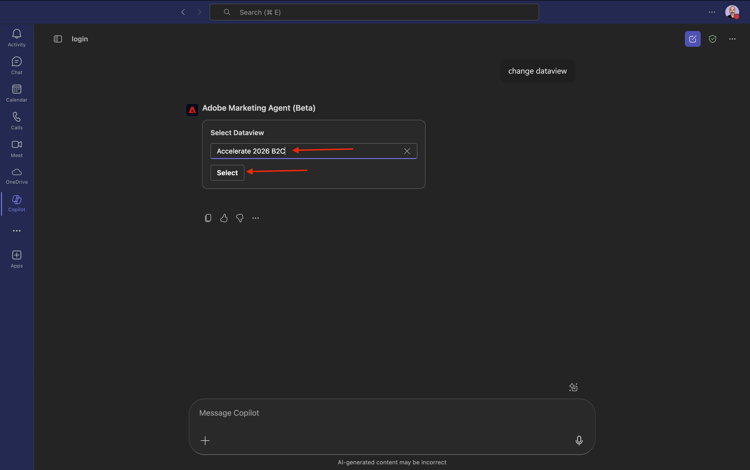Clear the dataview field with X
This screenshot has width=750, height=470.
click(407, 151)
